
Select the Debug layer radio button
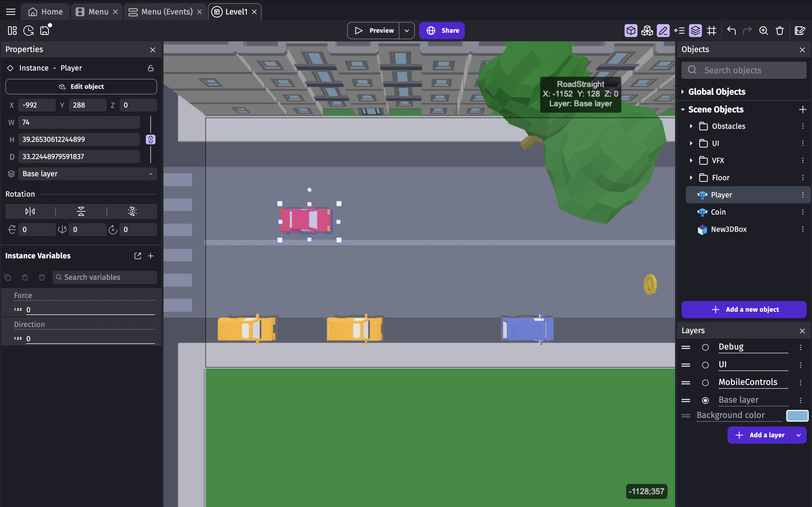coord(705,347)
